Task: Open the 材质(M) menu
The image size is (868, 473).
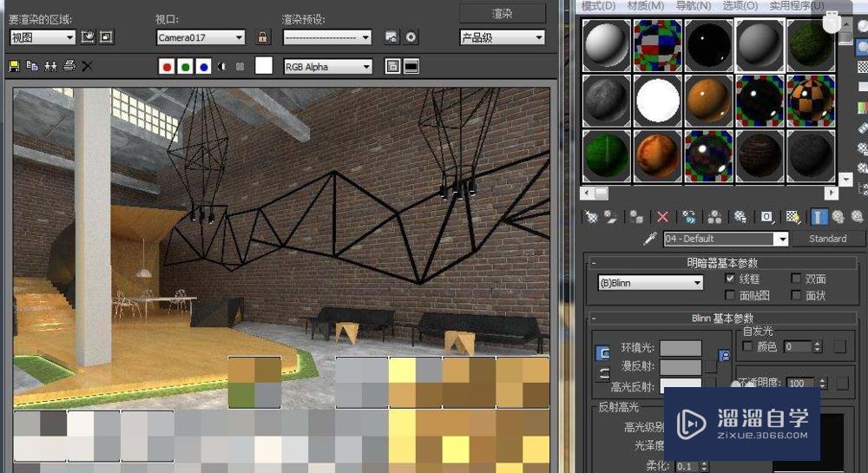Action: [646, 5]
